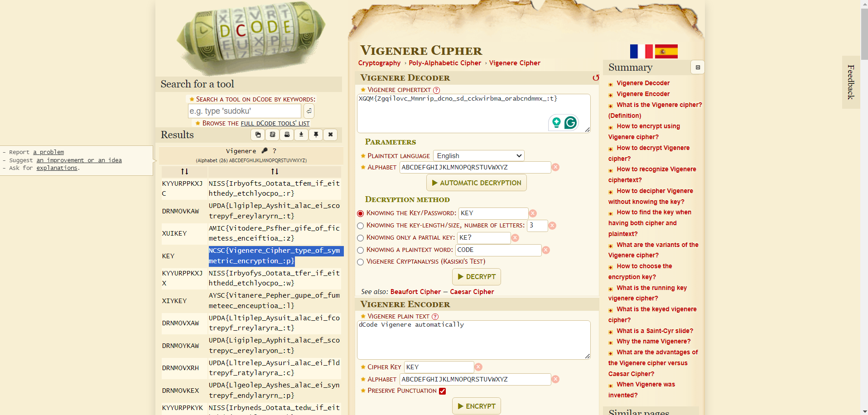Image resolution: width=868 pixels, height=415 pixels.
Task: Open the Grammarly suggestion lightbulb icon
Action: pos(556,123)
